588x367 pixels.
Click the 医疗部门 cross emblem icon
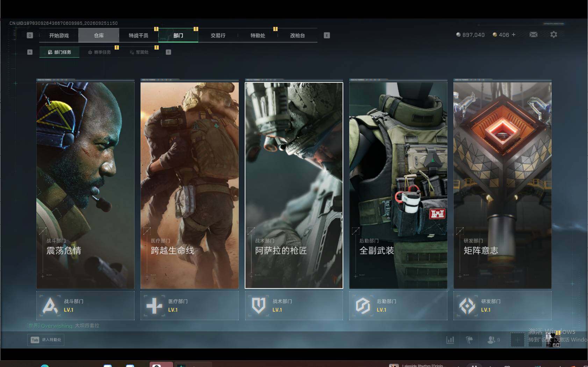[154, 306]
